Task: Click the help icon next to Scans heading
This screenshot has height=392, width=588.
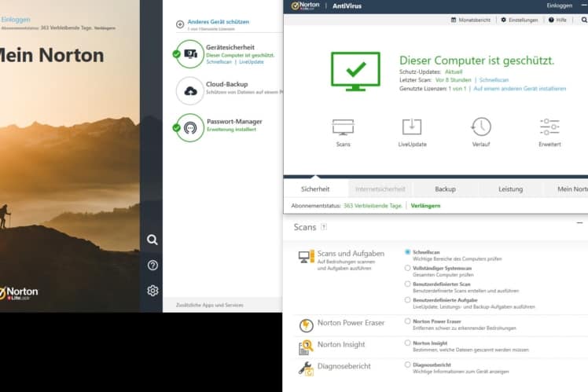Action: tap(324, 227)
